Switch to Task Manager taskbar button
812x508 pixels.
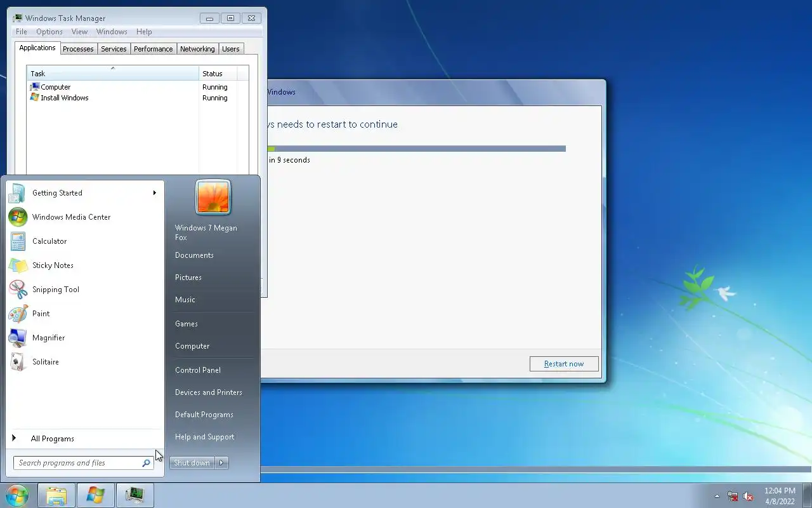click(134, 495)
